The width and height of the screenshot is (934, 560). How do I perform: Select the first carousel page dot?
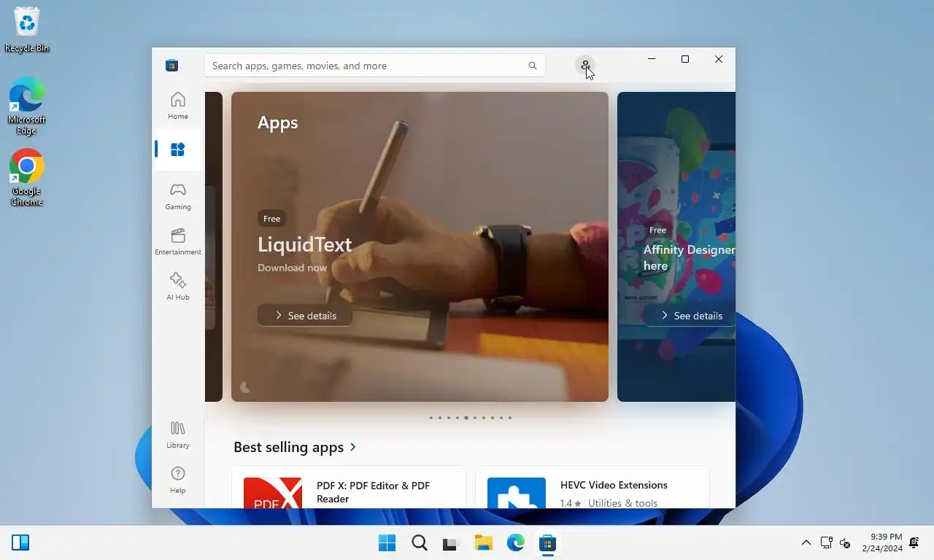click(431, 418)
